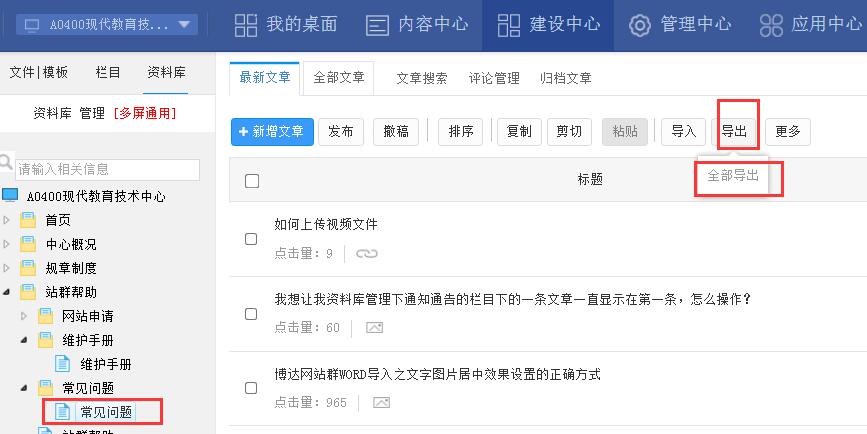Screen dimensions: 867x434
Task: Open the 内容中心 top menu
Action: tap(417, 24)
